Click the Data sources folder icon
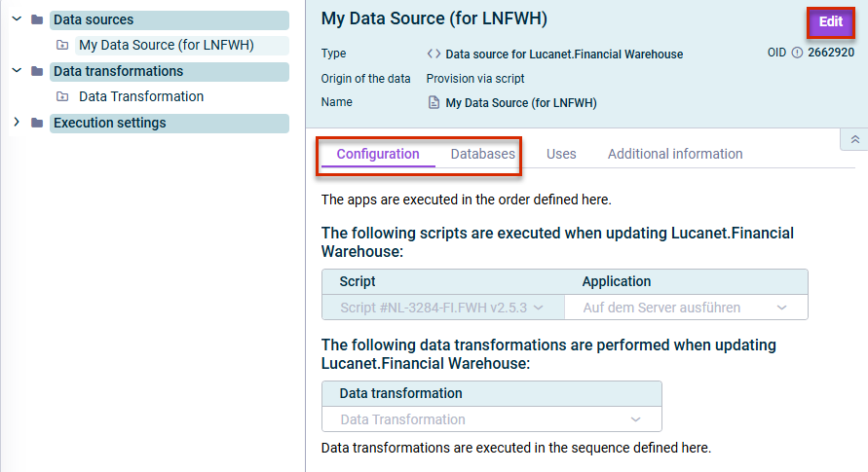The width and height of the screenshot is (868, 472). pyautogui.click(x=37, y=19)
